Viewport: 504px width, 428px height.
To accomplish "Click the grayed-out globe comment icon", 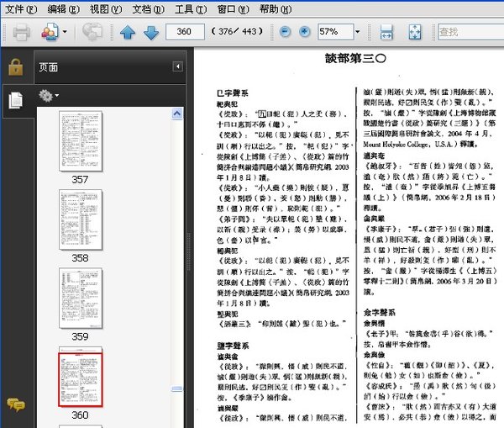I will 92,32.
